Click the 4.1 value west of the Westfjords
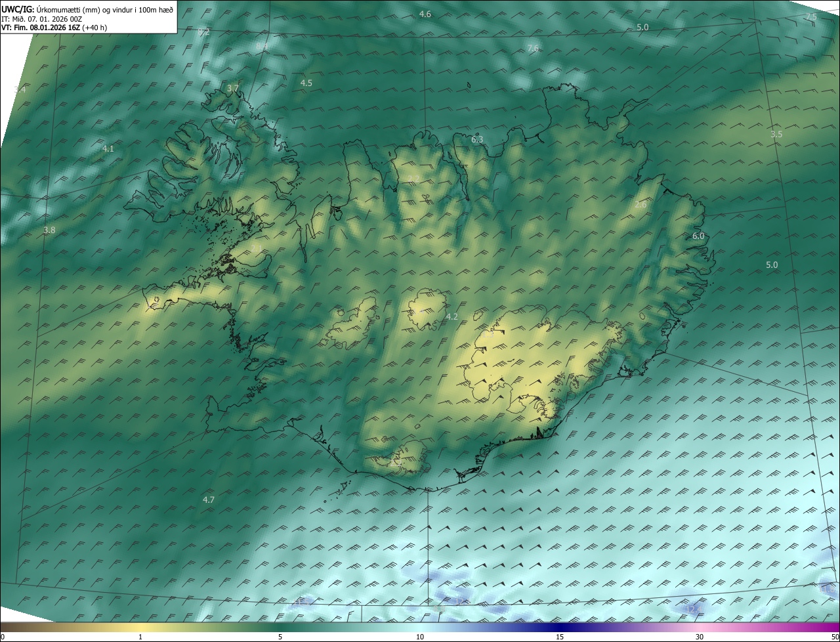This screenshot has width=840, height=642. [108, 149]
